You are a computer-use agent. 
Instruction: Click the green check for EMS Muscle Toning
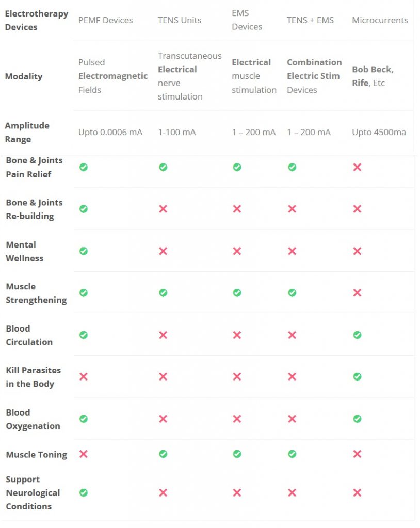(237, 454)
